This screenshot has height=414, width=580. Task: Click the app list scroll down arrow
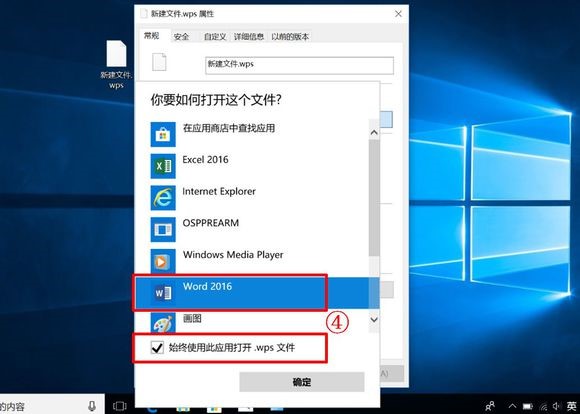tap(374, 319)
